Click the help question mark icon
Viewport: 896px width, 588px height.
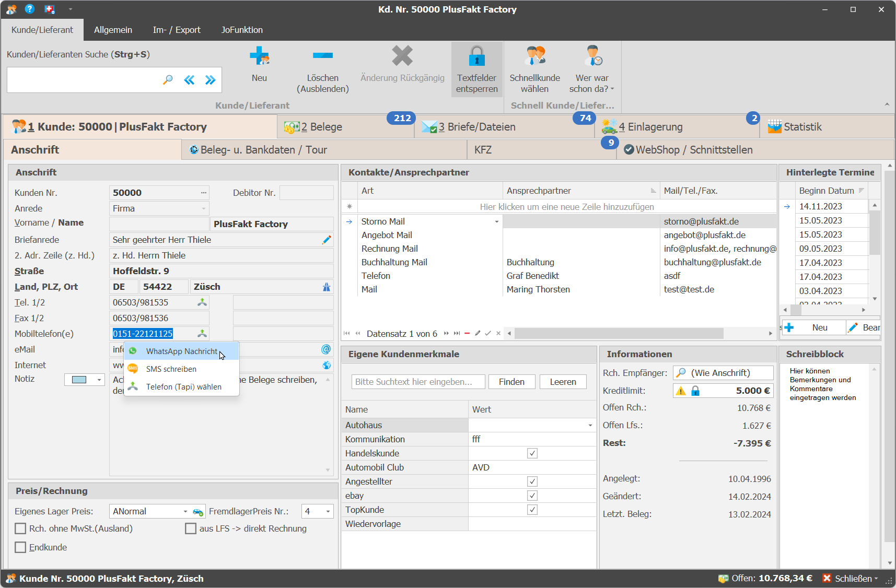tap(30, 9)
